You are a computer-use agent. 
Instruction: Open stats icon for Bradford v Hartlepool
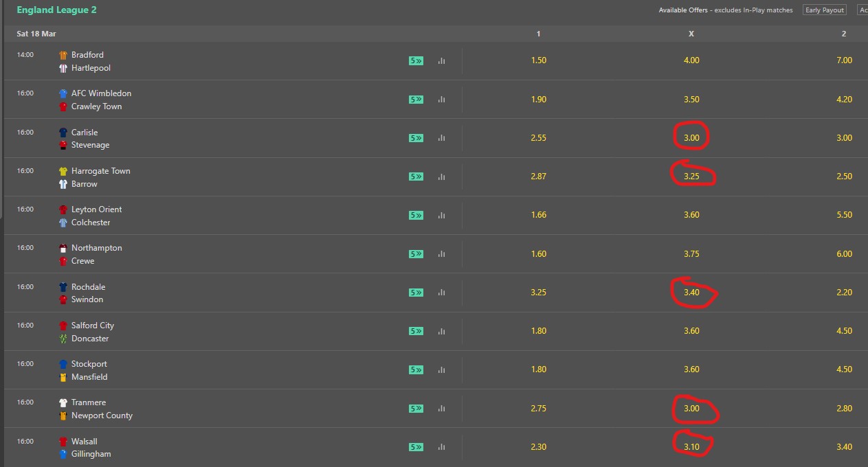coord(441,60)
